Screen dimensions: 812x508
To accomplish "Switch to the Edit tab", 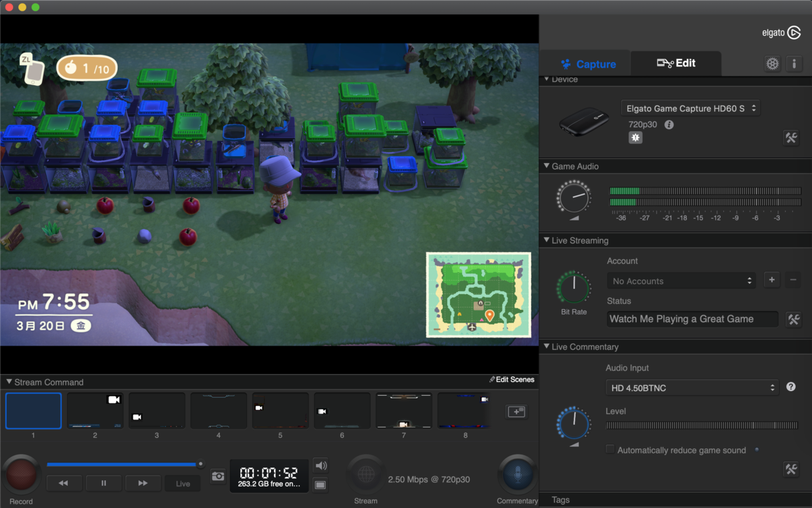I will click(675, 64).
